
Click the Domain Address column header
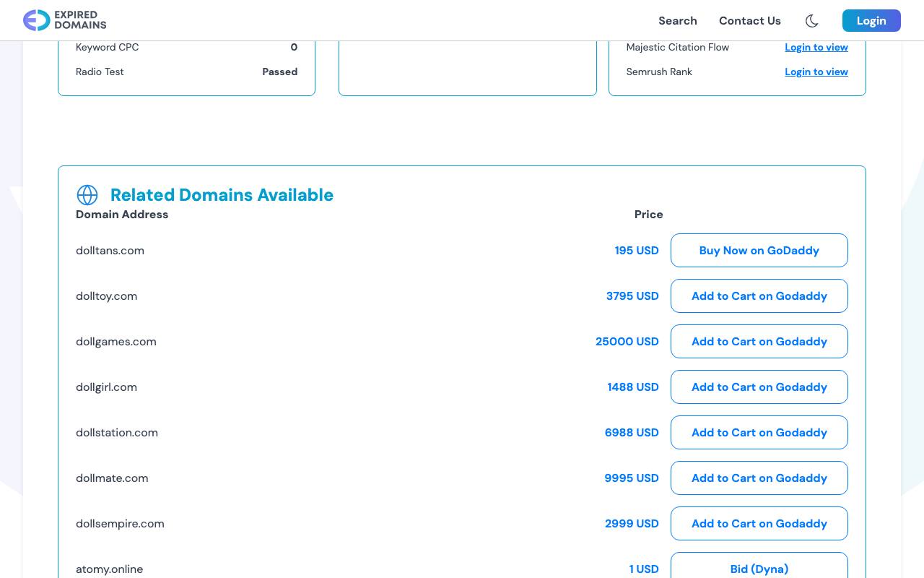pos(122,215)
